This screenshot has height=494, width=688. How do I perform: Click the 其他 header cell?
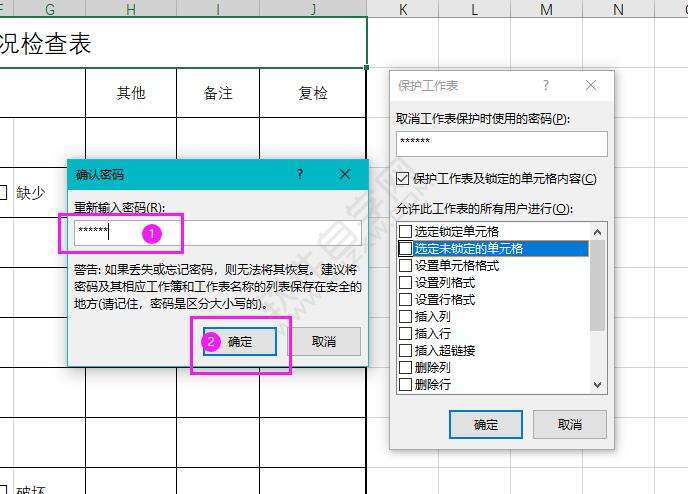click(x=131, y=93)
